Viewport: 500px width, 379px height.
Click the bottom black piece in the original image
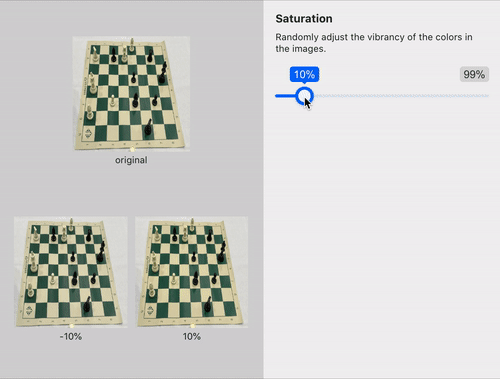148,127
